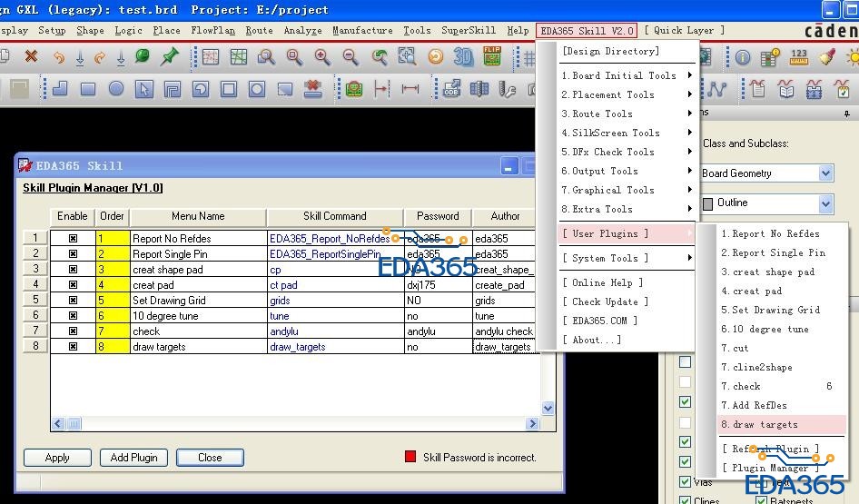The height and width of the screenshot is (504, 859).
Task: Click the About... menu entry
Action: tap(592, 341)
